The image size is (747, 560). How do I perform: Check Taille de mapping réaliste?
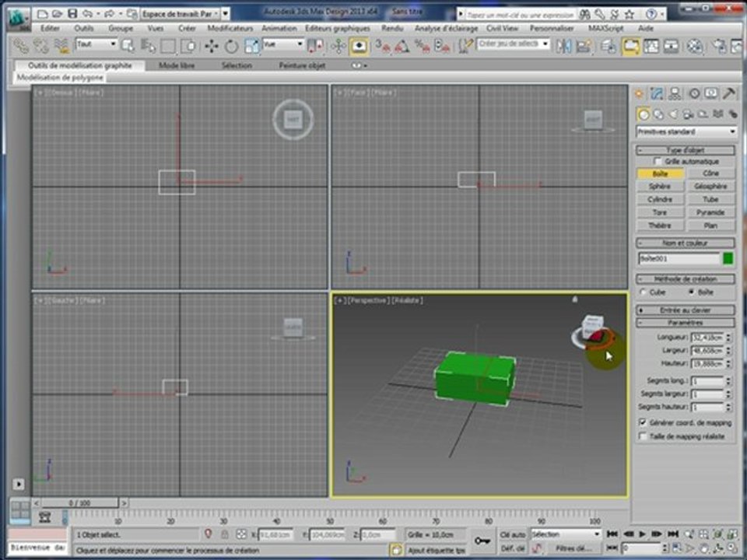pos(644,436)
